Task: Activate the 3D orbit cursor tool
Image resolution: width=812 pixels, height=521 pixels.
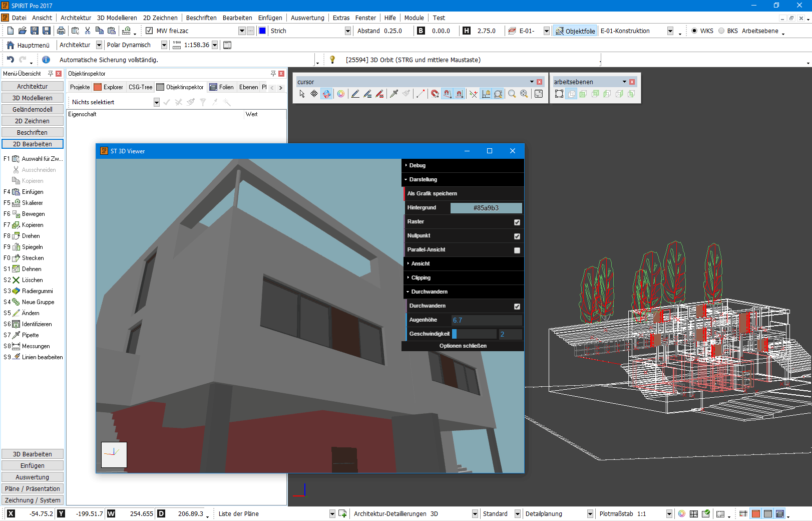Action: (326, 94)
